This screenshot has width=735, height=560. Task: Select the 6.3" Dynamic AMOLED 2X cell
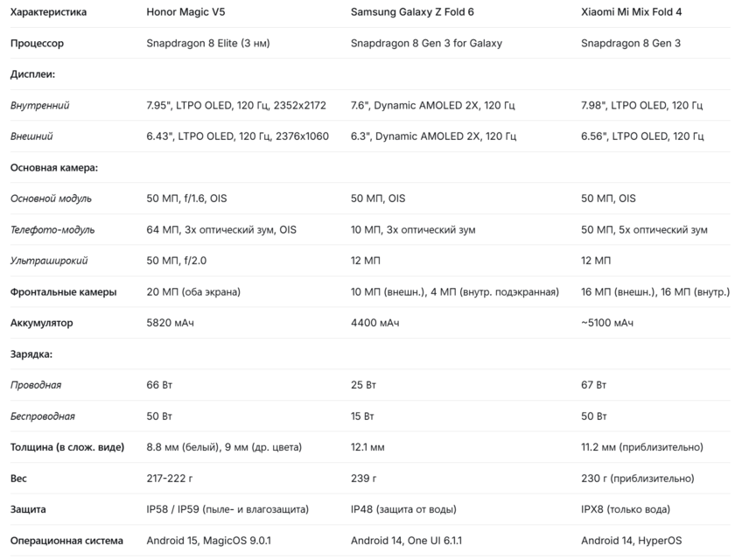(x=433, y=136)
